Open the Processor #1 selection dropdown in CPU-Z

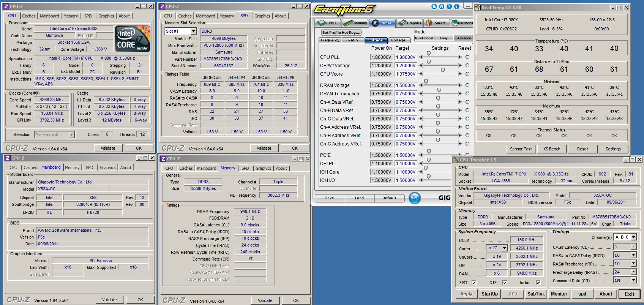coord(71,134)
